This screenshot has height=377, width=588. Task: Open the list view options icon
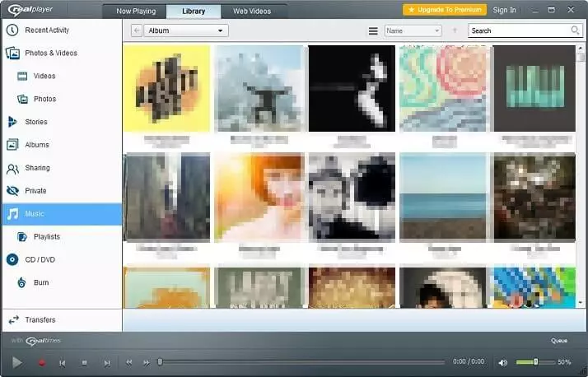pyautogui.click(x=373, y=30)
